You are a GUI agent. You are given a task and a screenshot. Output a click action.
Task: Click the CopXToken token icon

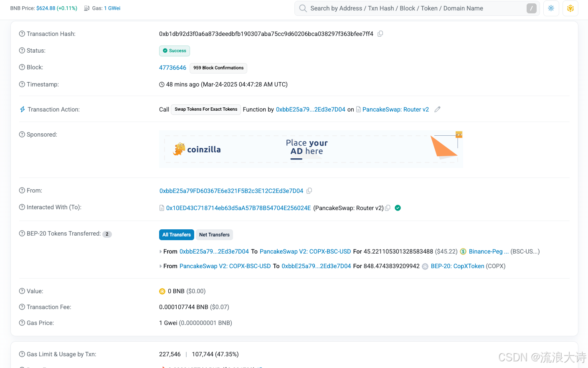425,266
